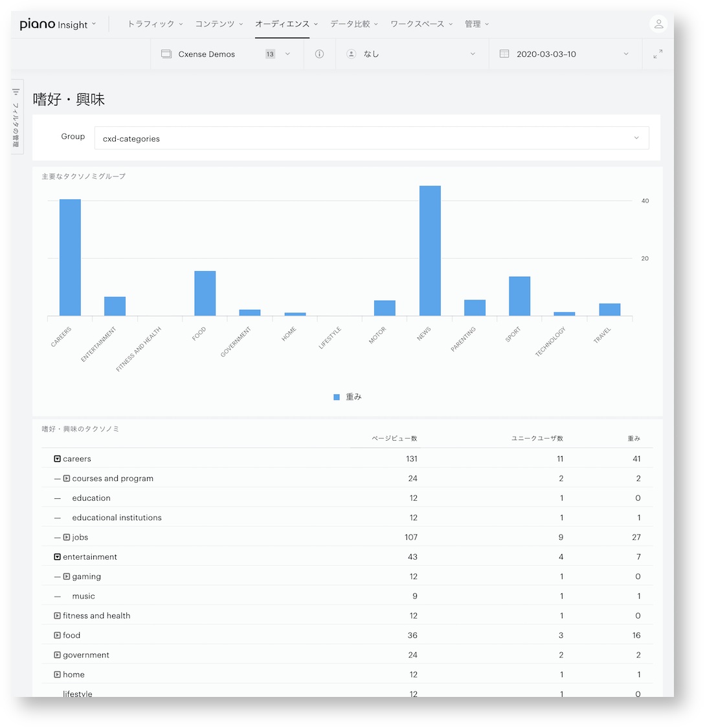Image resolution: width=705 pixels, height=728 pixels.
Task: Expand the jobs tree row
Action: 67,537
